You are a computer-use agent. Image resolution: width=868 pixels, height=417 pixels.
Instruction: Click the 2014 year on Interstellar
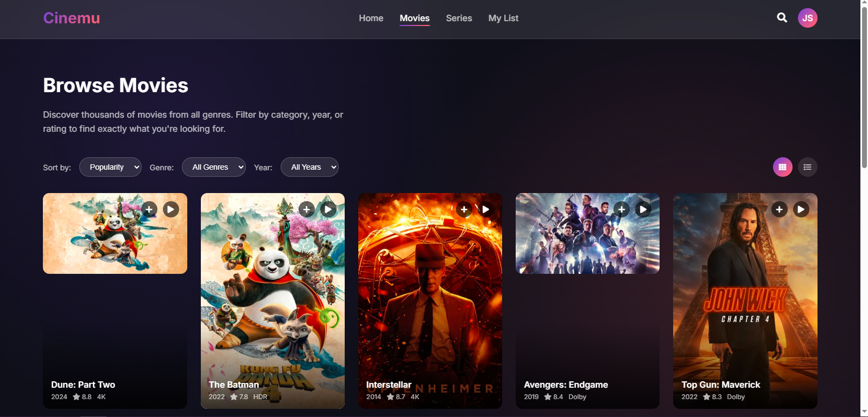pyautogui.click(x=373, y=397)
